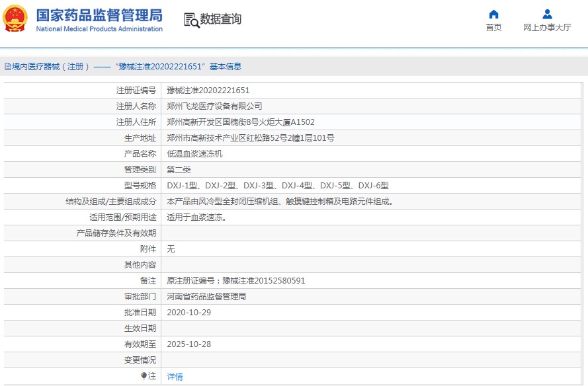Click the 审批部门 label
The width and height of the screenshot is (588, 386).
[140, 296]
